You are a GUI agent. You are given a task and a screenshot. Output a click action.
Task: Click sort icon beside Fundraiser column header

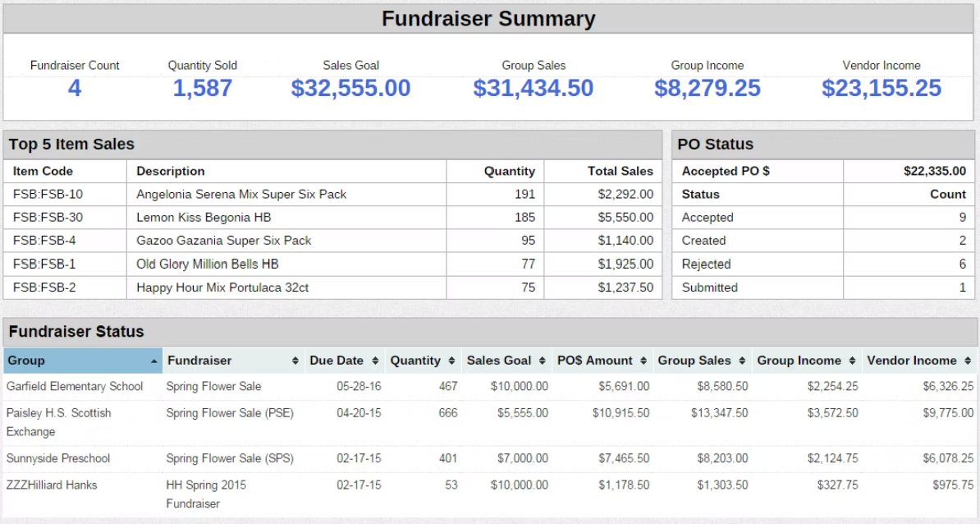click(x=295, y=361)
